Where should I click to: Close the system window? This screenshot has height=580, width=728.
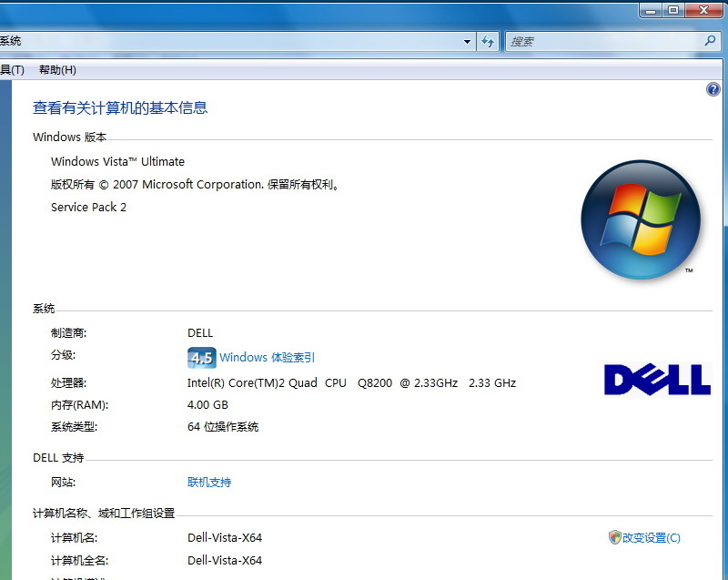click(703, 10)
